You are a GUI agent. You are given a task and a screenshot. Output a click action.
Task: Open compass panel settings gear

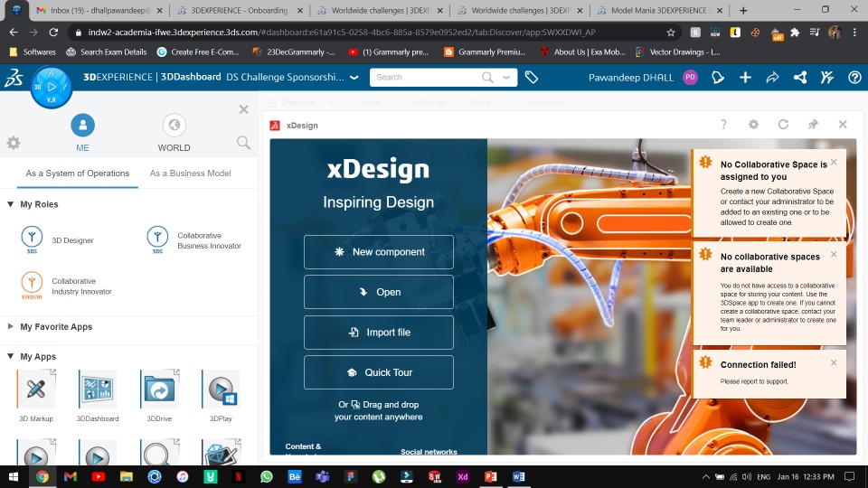14,143
